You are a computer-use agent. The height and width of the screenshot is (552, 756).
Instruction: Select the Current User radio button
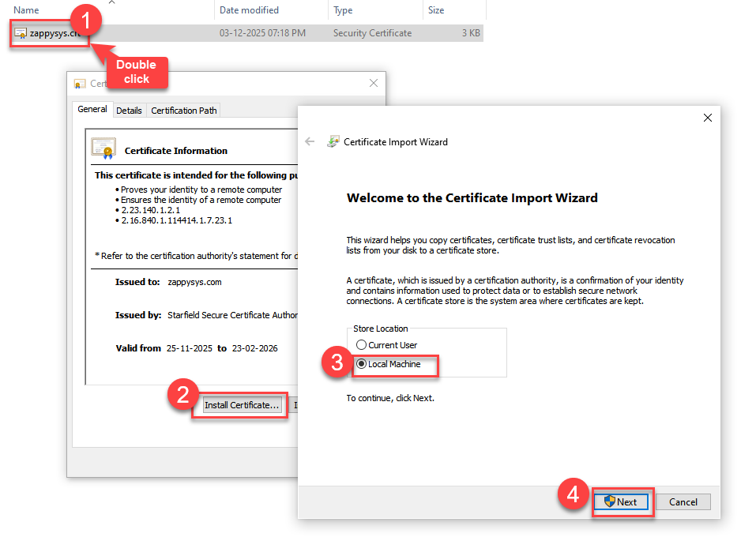tap(362, 345)
